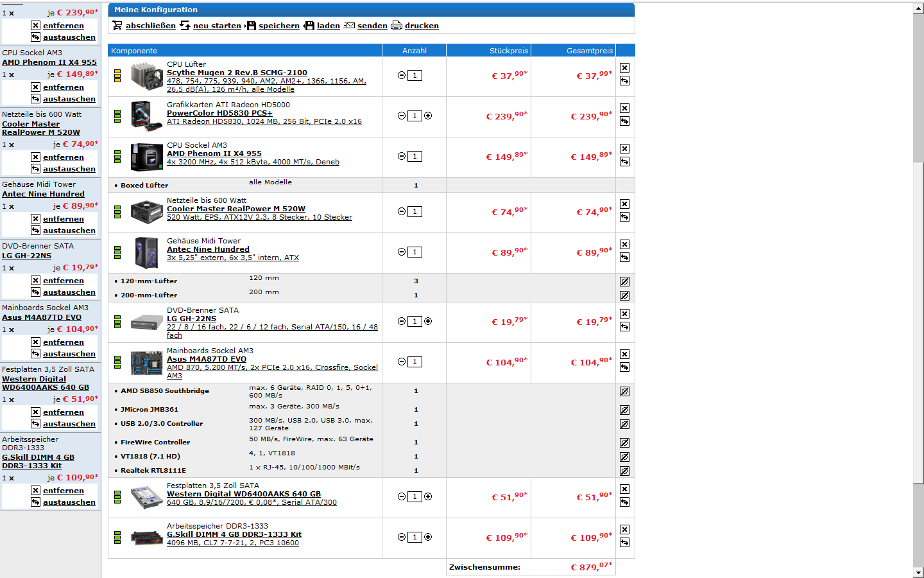
Task: Click exchange icon in LG GH-22NS table row
Action: point(624,327)
